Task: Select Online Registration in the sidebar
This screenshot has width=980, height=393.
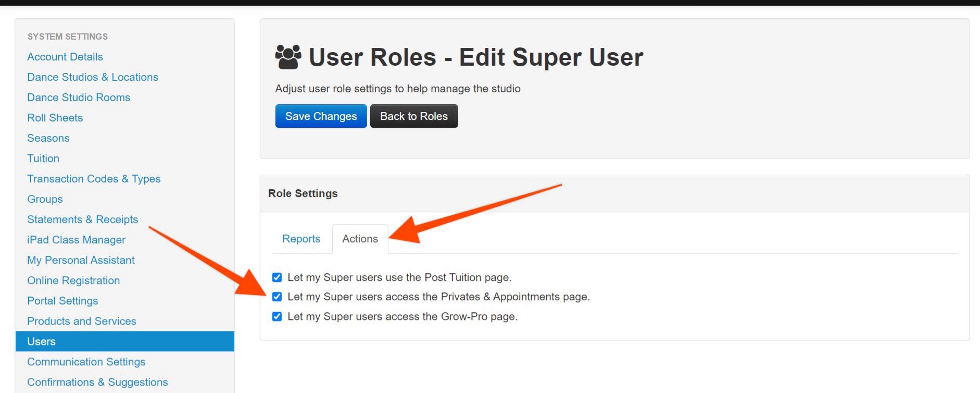Action: click(x=73, y=280)
